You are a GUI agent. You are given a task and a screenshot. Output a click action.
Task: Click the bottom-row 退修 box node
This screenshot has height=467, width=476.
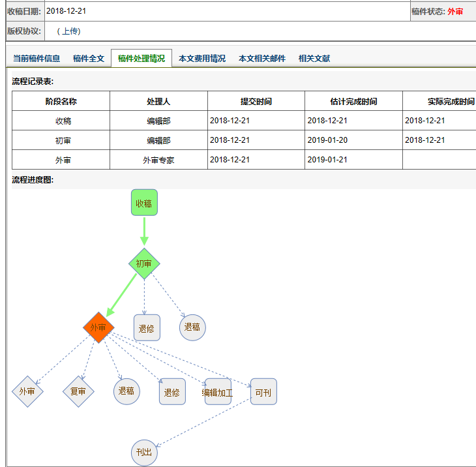coord(172,392)
